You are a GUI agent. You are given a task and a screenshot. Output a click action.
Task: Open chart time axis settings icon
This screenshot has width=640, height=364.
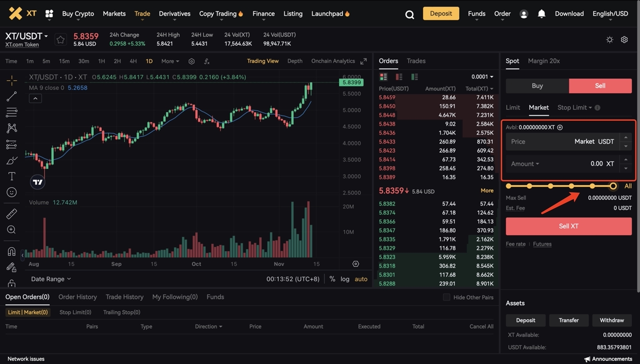[x=356, y=264]
